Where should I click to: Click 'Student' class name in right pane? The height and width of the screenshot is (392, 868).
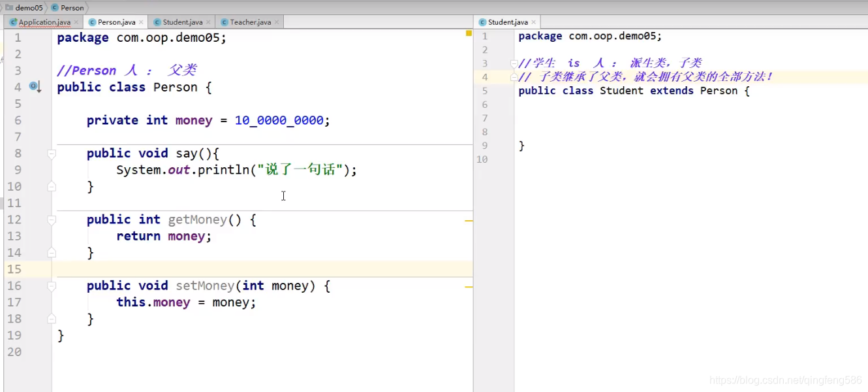pyautogui.click(x=621, y=91)
